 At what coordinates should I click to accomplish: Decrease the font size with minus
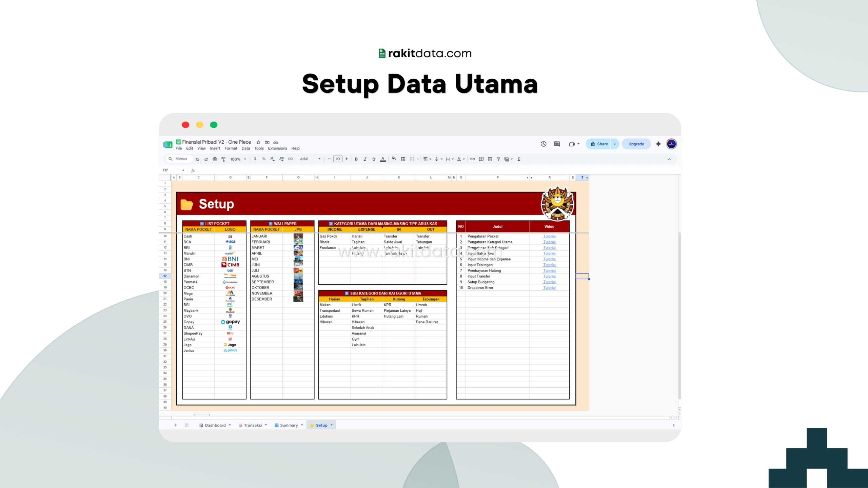329,159
